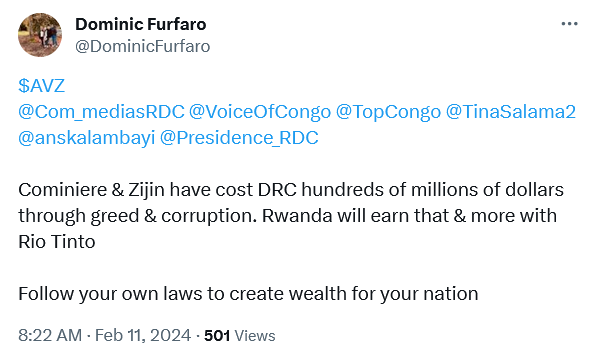This screenshot has height=360, width=598.
Task: Click the Feb 11, 2024 date
Action: tap(143, 336)
